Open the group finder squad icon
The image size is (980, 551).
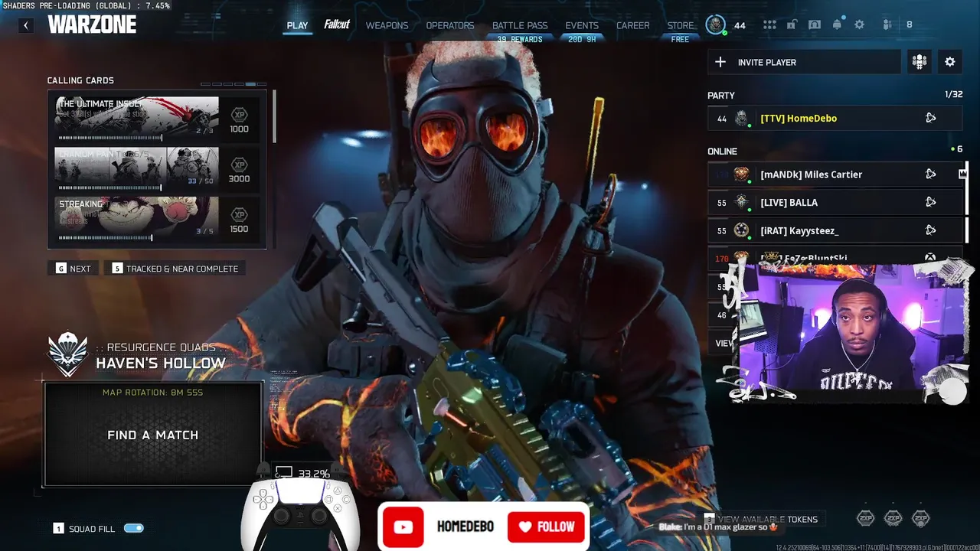920,62
